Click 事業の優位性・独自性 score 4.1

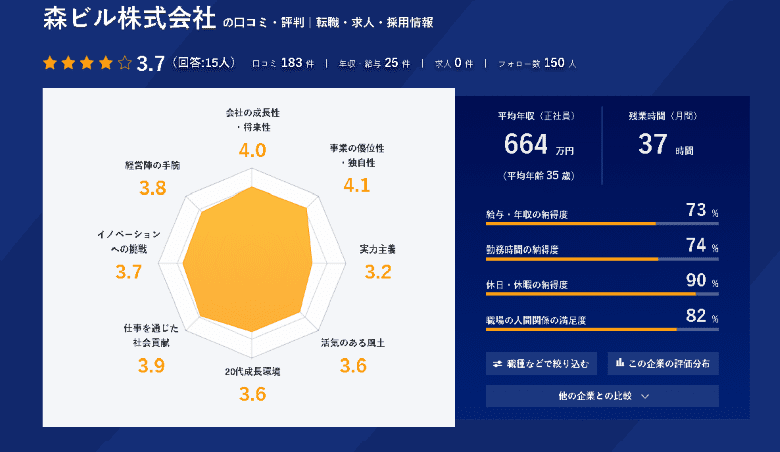click(357, 185)
